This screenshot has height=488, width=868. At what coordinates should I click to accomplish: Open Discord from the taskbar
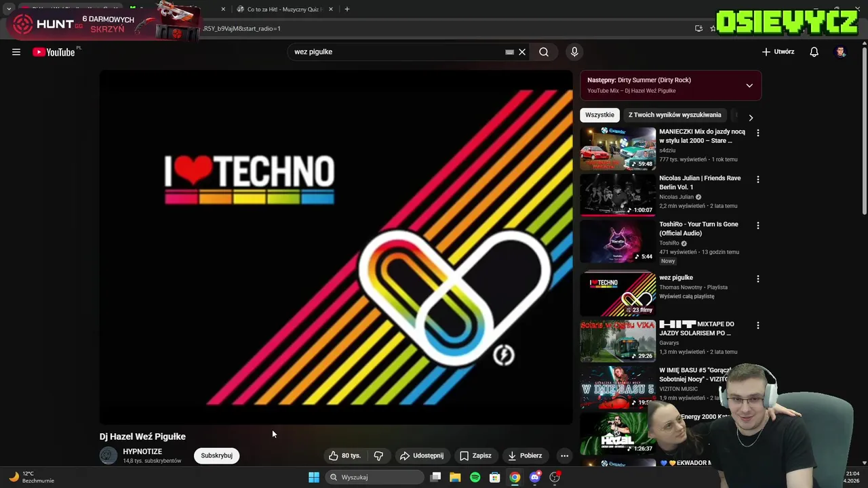click(x=535, y=477)
